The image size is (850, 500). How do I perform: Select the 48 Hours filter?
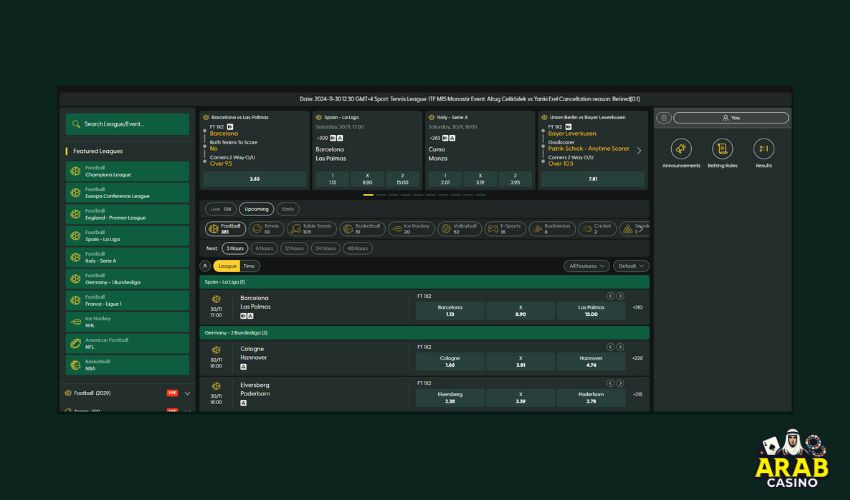pyautogui.click(x=358, y=248)
